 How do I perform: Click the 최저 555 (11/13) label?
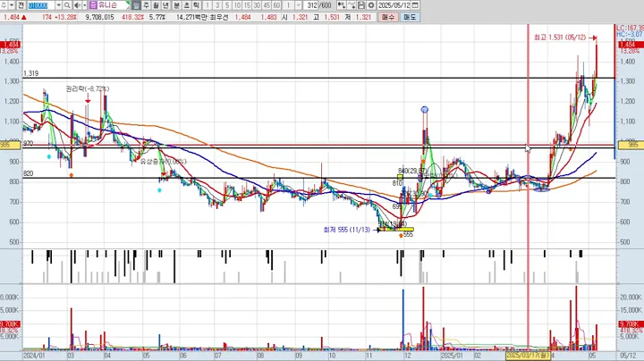pyautogui.click(x=347, y=230)
